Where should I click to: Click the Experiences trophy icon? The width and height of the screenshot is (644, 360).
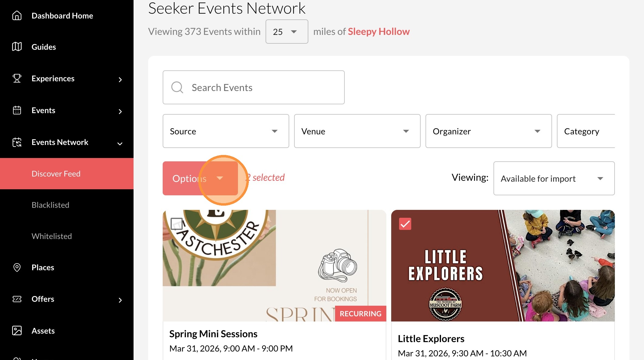click(x=17, y=78)
